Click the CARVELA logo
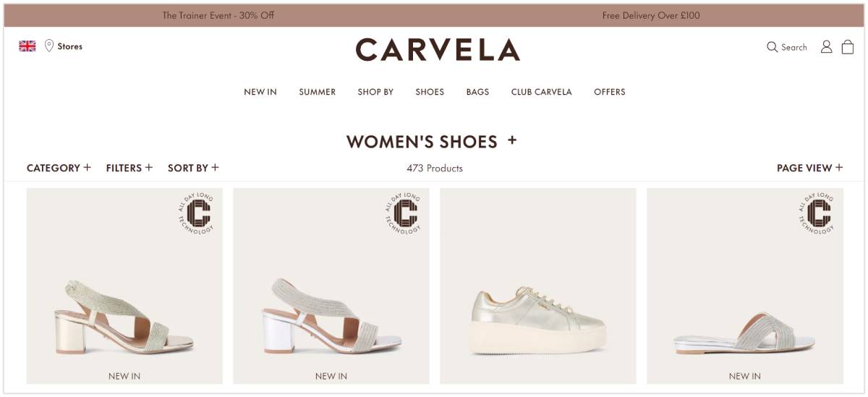This screenshot has height=397, width=868. 438,50
